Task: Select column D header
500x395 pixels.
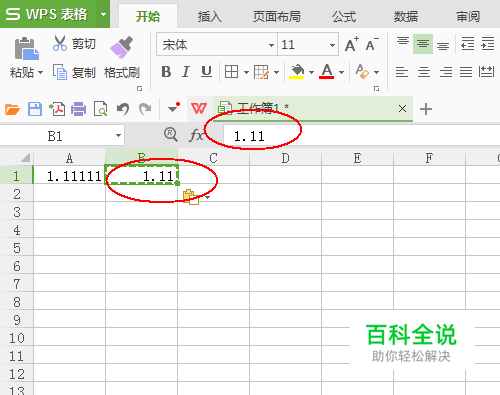Action: pos(285,157)
